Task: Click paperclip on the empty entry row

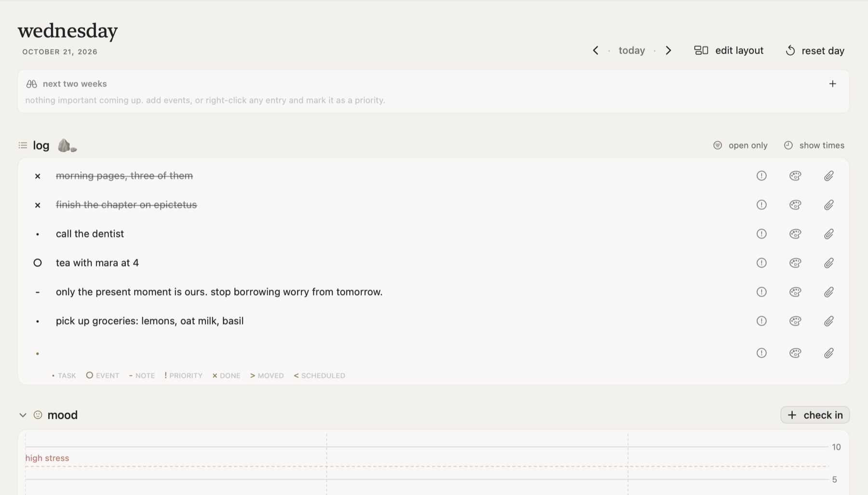Action: point(829,353)
